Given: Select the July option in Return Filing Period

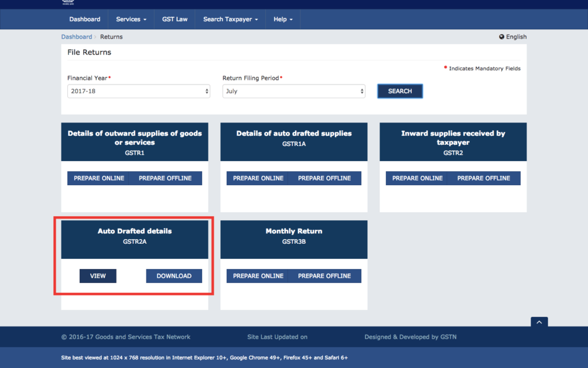Looking at the screenshot, I should click(x=293, y=91).
